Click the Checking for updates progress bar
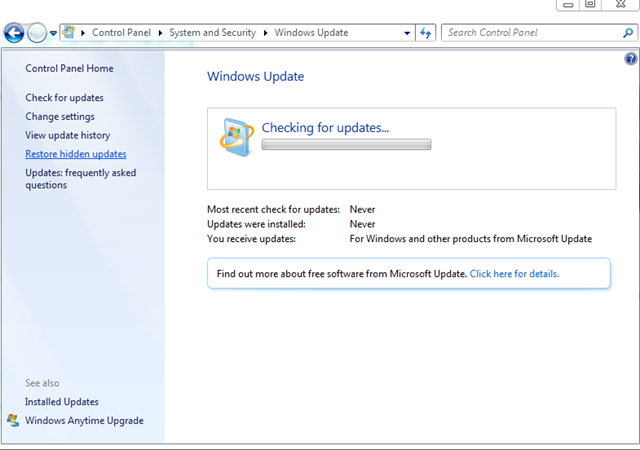The width and height of the screenshot is (640, 450). (x=346, y=145)
